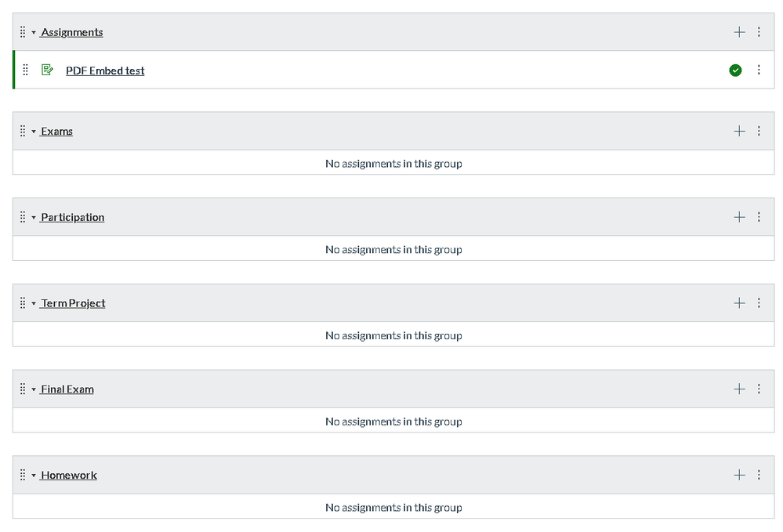Open the PDF Embed test assignment link
Image resolution: width=783 pixels, height=532 pixels.
(105, 71)
